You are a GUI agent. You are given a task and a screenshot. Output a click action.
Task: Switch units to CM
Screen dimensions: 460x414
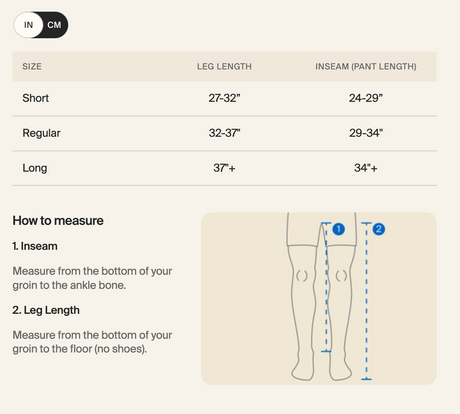[54, 25]
